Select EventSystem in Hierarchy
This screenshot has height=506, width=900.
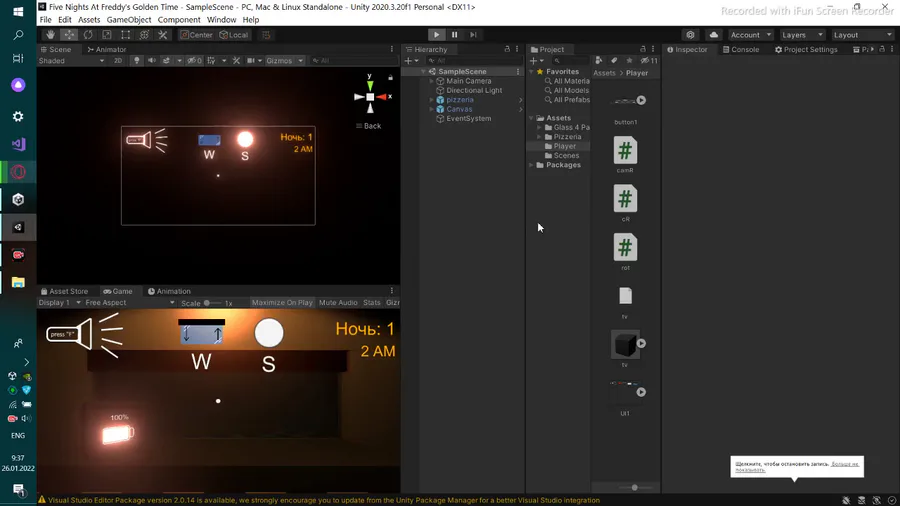[468, 119]
